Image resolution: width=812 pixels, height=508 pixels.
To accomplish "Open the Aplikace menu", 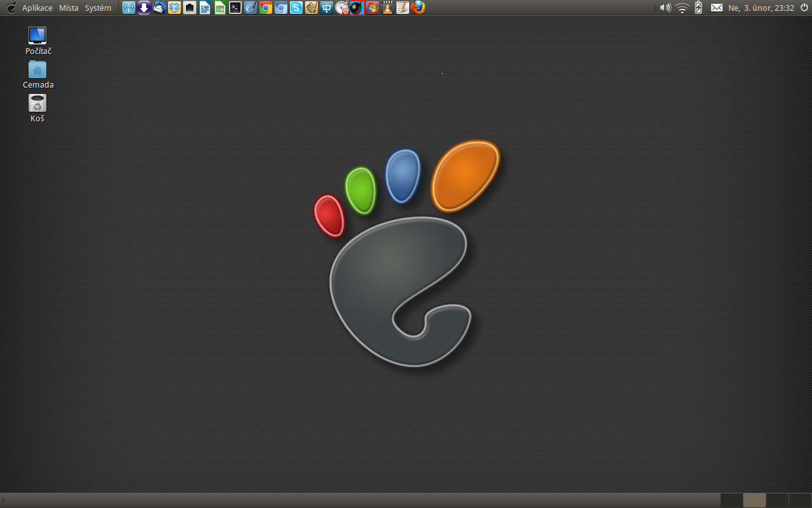I will coord(37,8).
